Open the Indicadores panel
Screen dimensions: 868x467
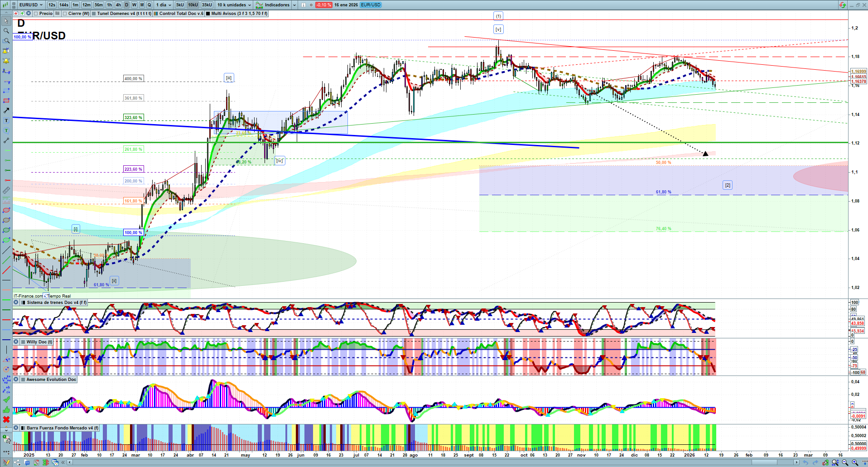pos(276,5)
